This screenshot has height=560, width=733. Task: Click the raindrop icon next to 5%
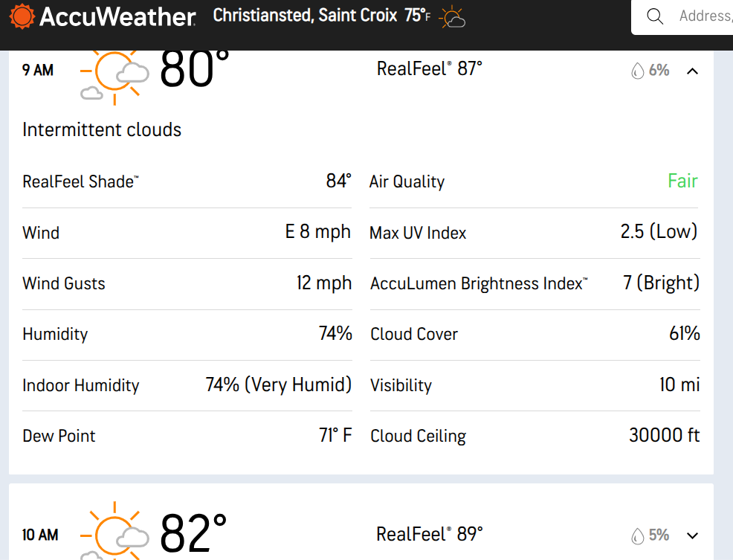[637, 535]
